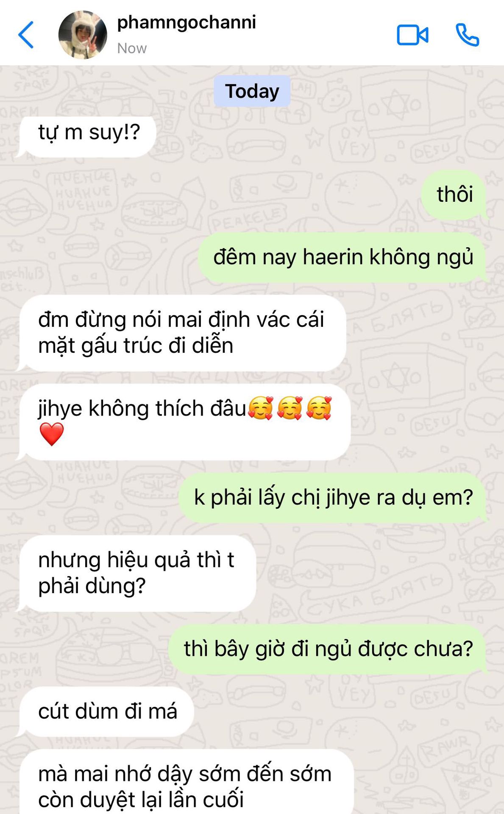This screenshot has height=814, width=504.
Task: Select the 'tự m suy!?' message bubble
Action: 86,137
